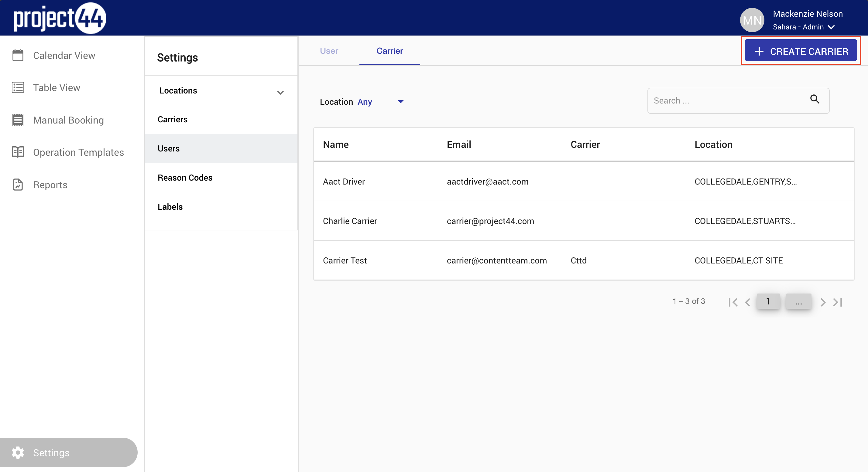Sort by Carrier column header
This screenshot has width=868, height=472.
tap(585, 144)
